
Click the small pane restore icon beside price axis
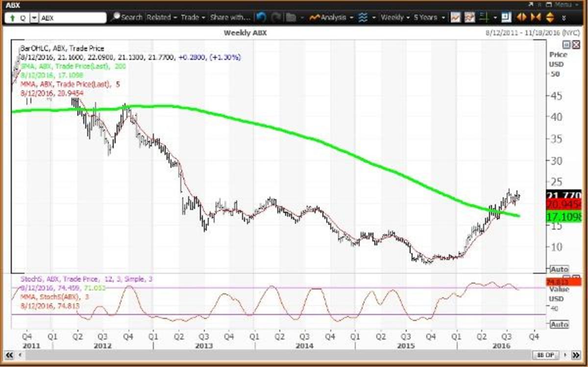point(565,45)
